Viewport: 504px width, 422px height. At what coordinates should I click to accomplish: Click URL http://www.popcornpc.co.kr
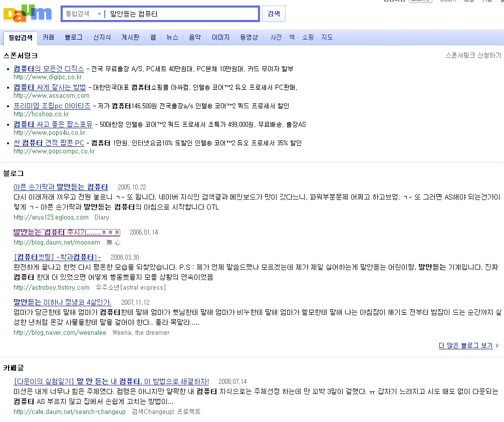click(54, 151)
